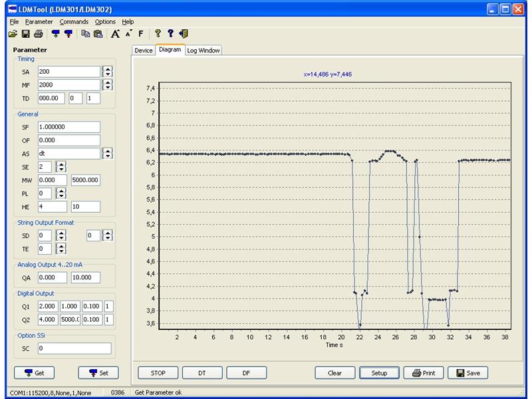Click the SA spinner arrows

pos(108,72)
